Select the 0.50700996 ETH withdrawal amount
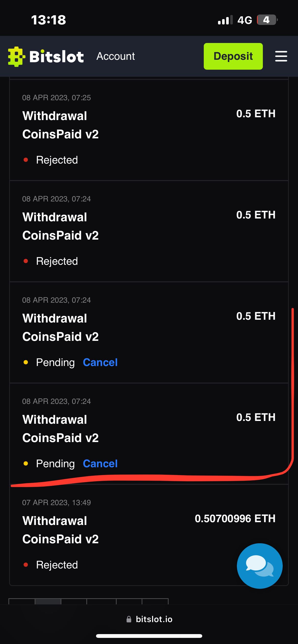Screen dimensions: 298x644 pyautogui.click(x=235, y=518)
